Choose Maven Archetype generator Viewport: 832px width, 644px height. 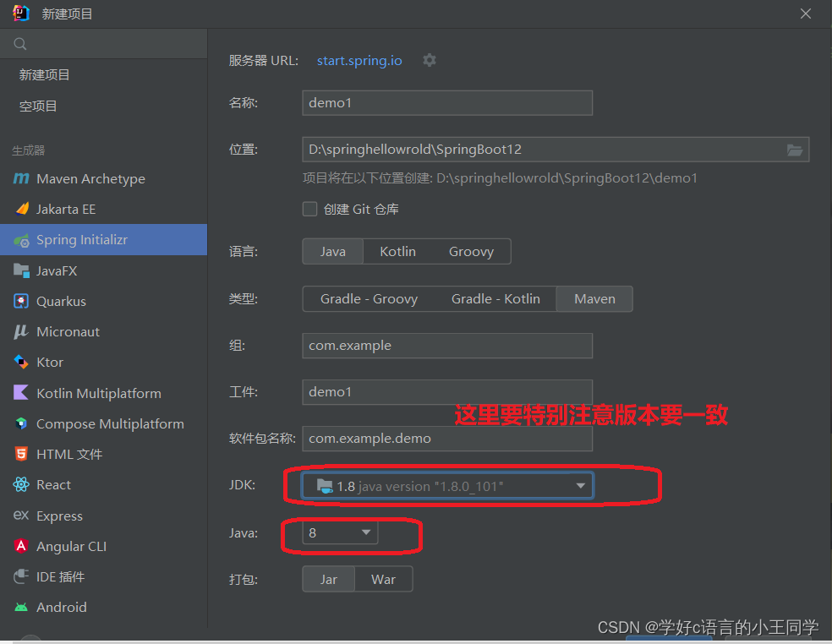103,179
